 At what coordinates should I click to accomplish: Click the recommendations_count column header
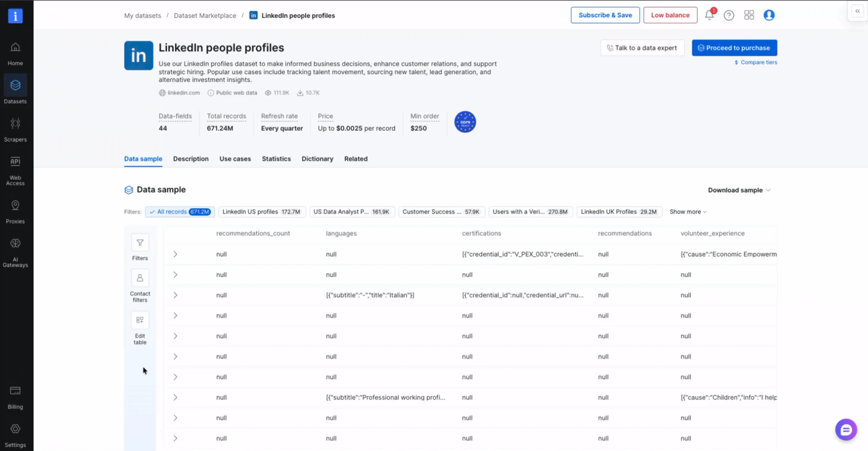click(253, 233)
